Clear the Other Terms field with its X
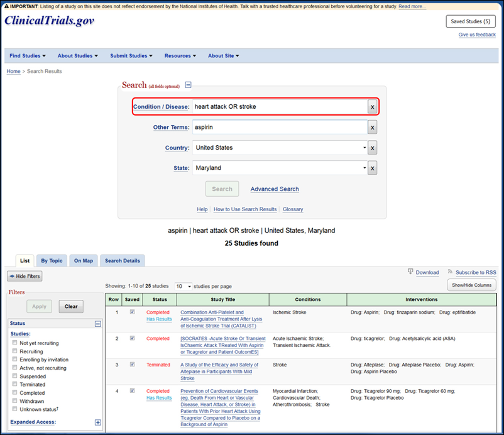 click(372, 128)
